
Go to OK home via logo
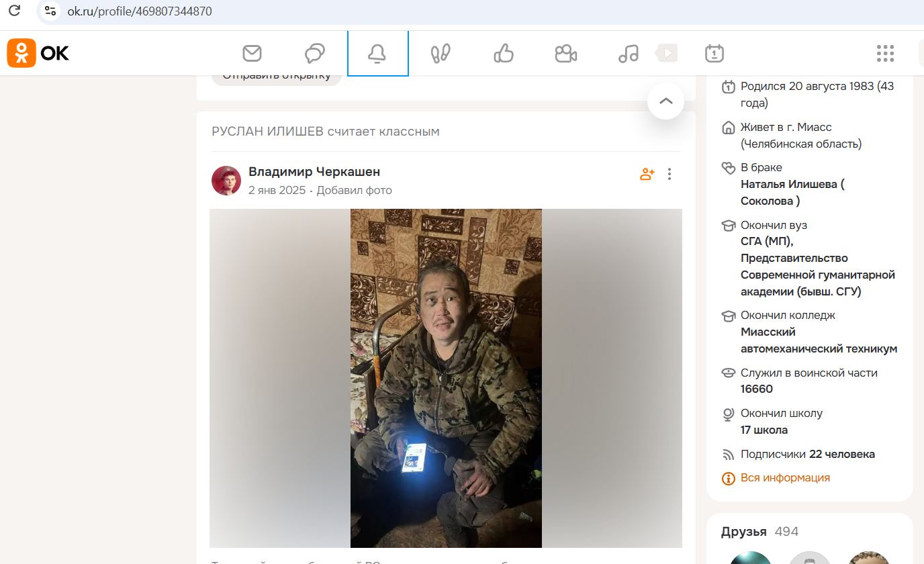(38, 53)
